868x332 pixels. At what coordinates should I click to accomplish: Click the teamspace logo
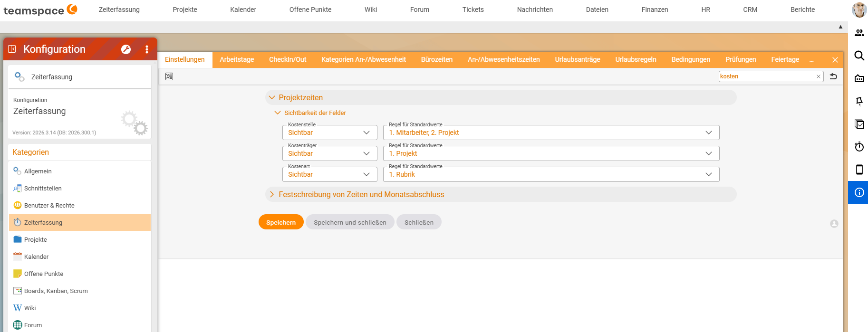40,9
